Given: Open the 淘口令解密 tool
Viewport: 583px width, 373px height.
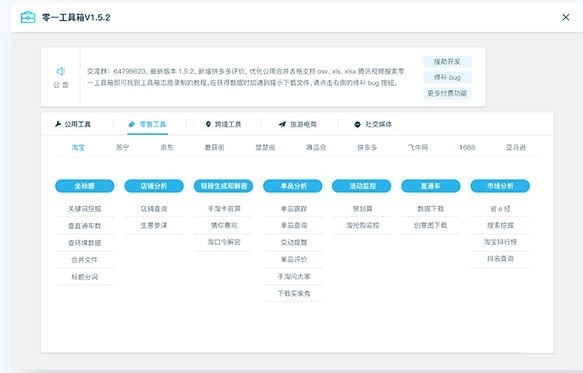Looking at the screenshot, I should pos(224,242).
